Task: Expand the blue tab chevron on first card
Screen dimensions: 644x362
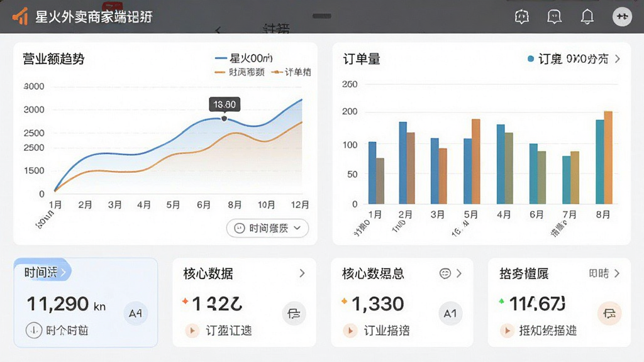Action: (x=64, y=273)
